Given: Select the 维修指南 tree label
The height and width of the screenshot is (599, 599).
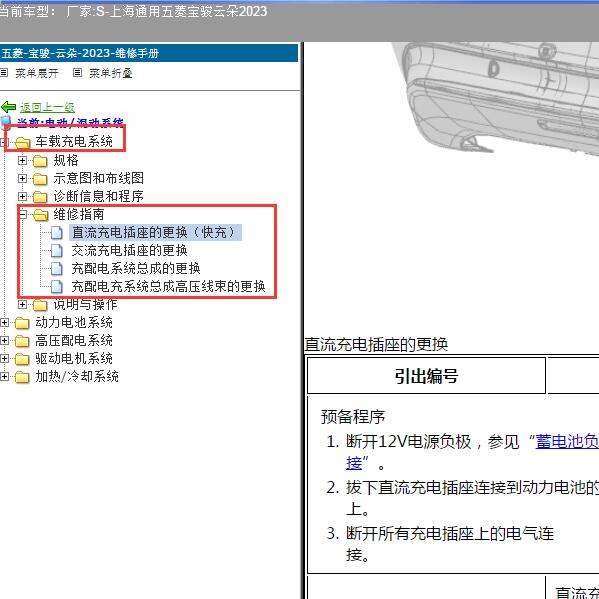Looking at the screenshot, I should (x=79, y=214).
